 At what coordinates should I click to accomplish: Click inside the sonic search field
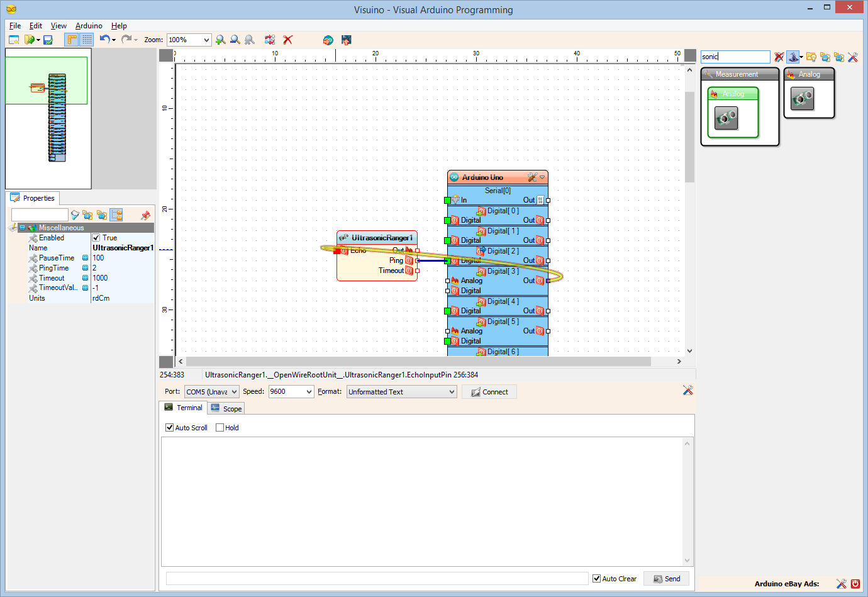(x=735, y=57)
